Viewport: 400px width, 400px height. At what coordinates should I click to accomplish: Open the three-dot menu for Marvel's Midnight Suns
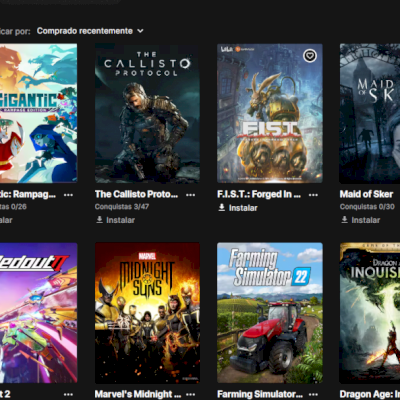[x=191, y=394]
